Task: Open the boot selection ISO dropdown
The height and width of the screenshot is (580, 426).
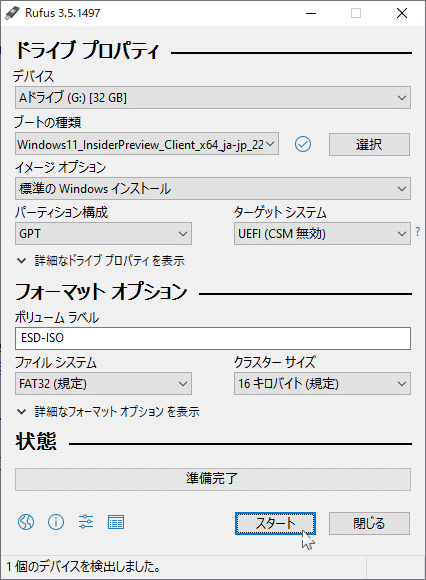Action: (x=147, y=144)
